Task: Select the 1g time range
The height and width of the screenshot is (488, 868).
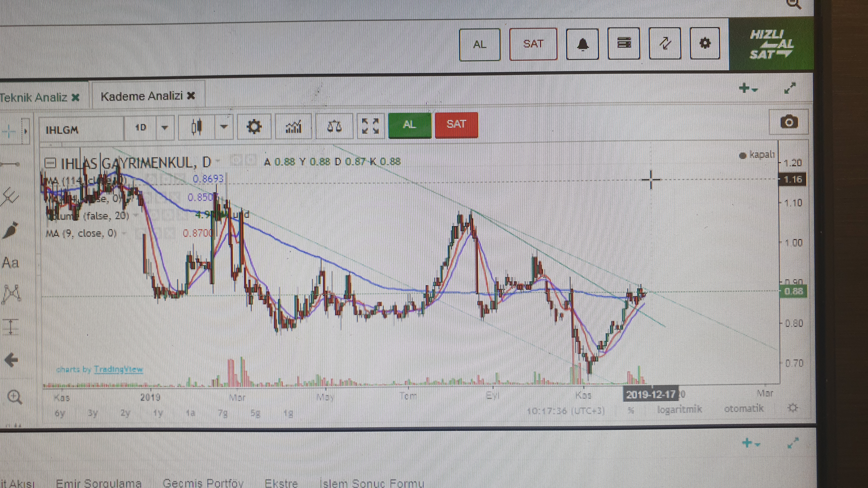Action: 288,413
